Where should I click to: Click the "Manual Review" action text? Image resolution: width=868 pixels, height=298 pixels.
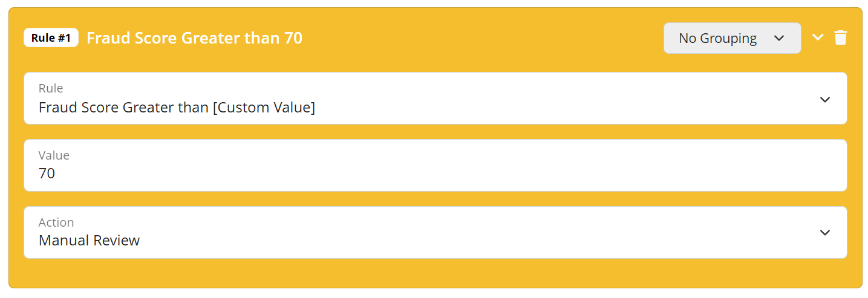(89, 241)
